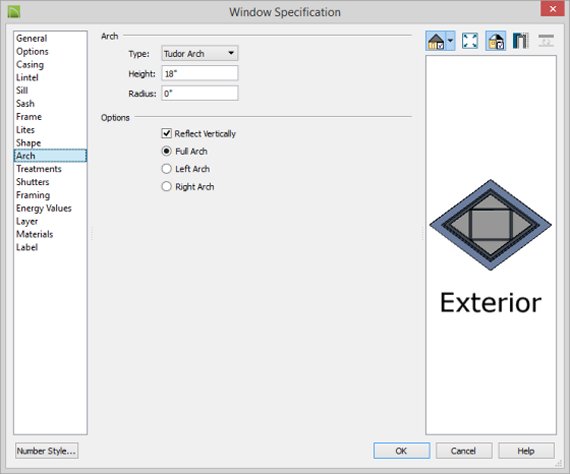
Task: Click the wall framing preview icon
Action: (x=520, y=41)
